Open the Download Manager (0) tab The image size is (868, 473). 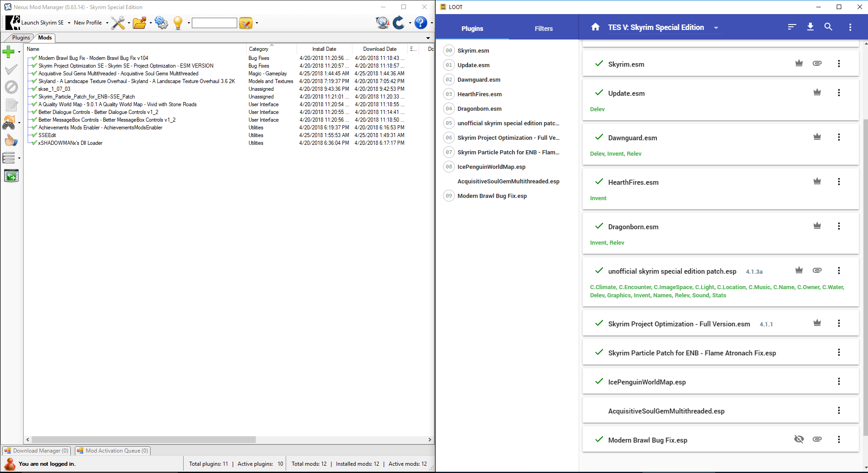(x=36, y=451)
